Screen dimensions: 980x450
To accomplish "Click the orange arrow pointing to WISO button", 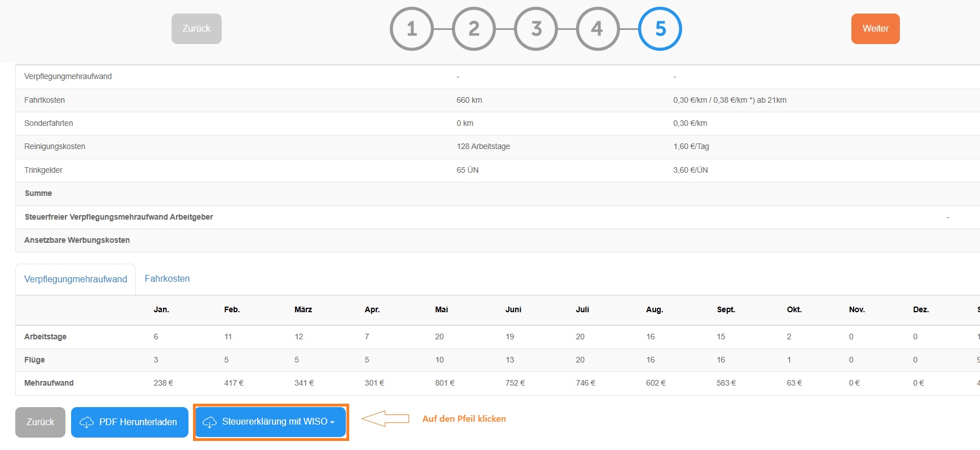I will (x=385, y=418).
